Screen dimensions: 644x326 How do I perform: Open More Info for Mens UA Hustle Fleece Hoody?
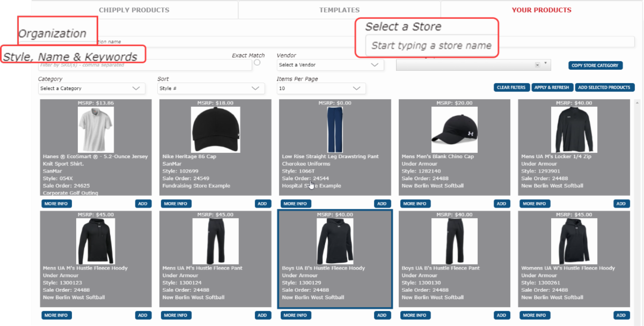[x=56, y=315]
